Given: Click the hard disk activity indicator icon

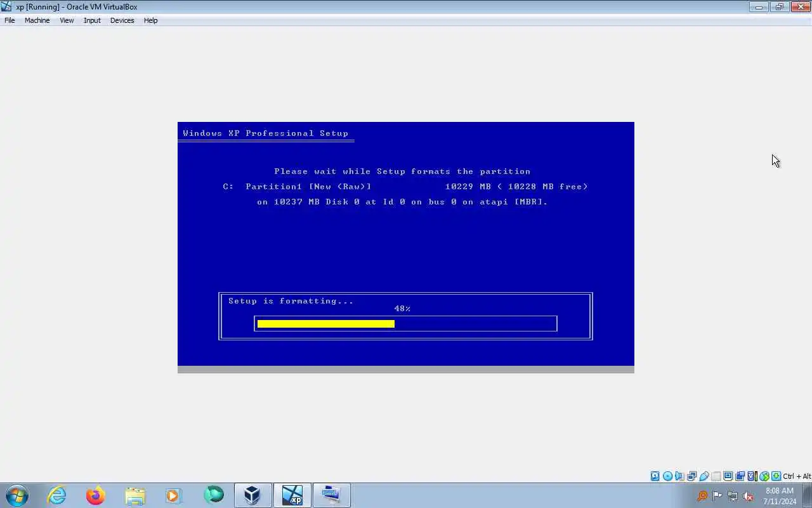Looking at the screenshot, I should (655, 476).
